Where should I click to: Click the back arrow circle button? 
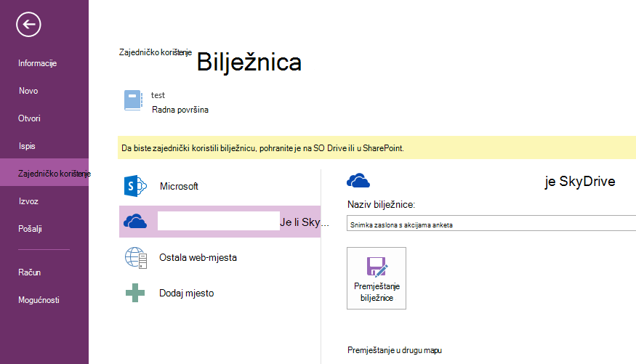[28, 24]
